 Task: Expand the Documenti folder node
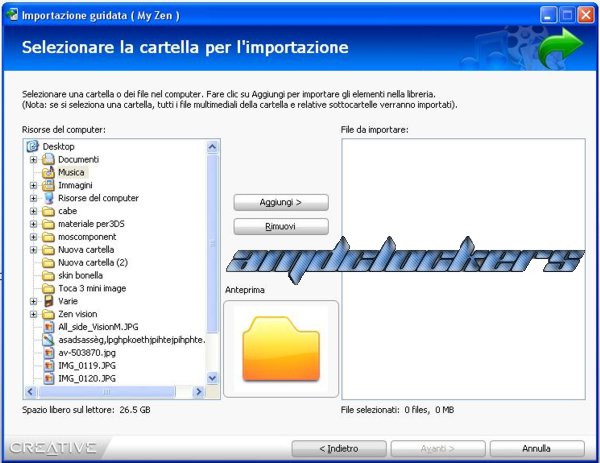coord(33,160)
